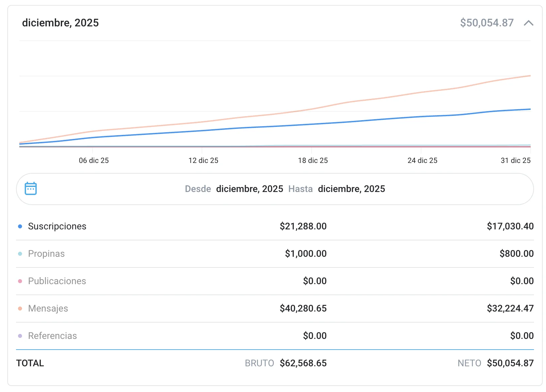Click the orange Mensajes legend dot
The width and height of the screenshot is (546, 392).
[20, 309]
